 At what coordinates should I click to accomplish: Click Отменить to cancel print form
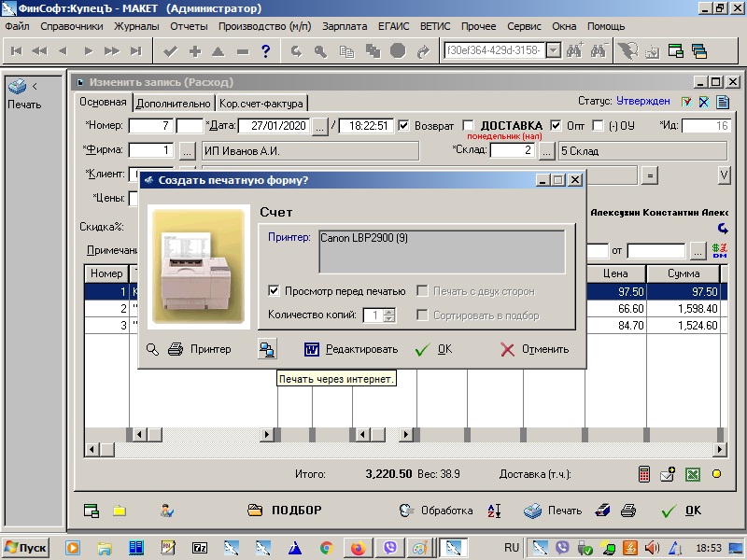pos(534,349)
